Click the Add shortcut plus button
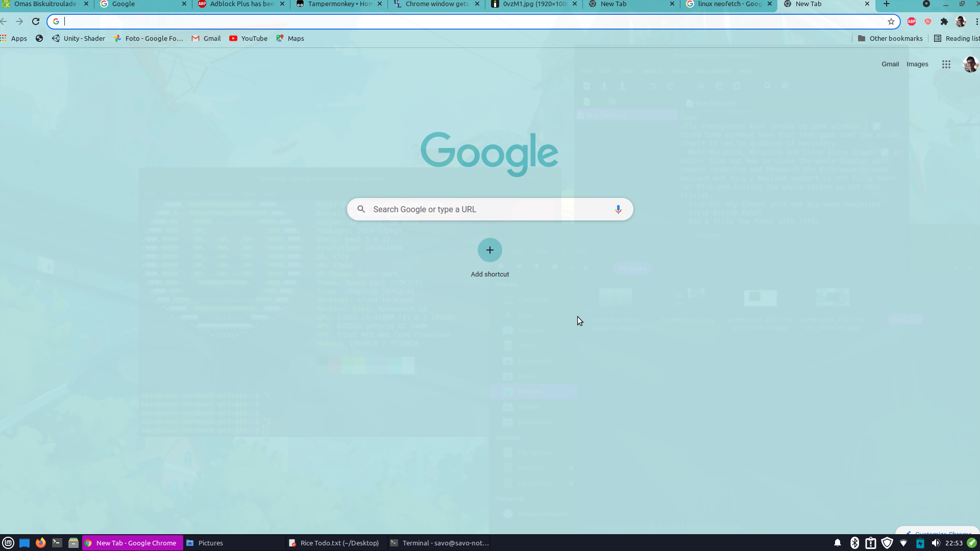This screenshot has height=551, width=980. (490, 250)
